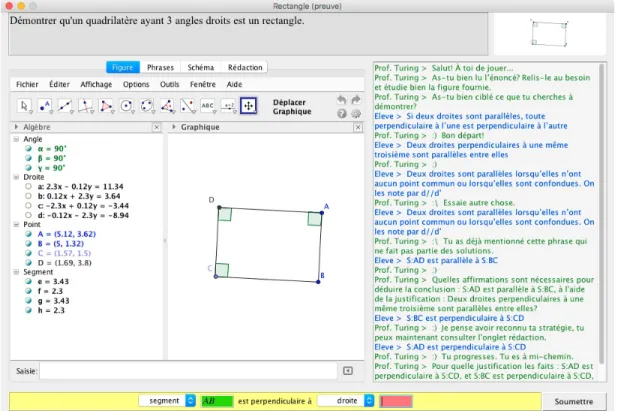618x411 pixels.
Task: Open the Éditer menu
Action: [59, 84]
